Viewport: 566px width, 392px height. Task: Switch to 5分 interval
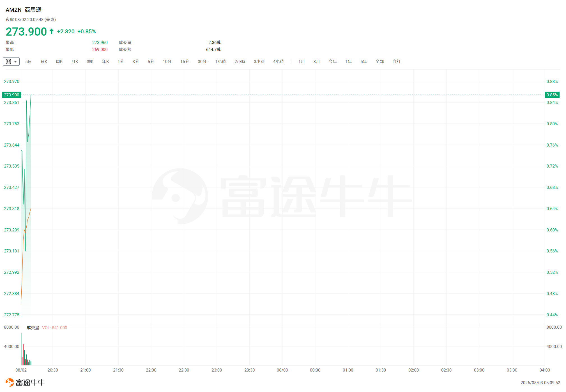tap(151, 61)
